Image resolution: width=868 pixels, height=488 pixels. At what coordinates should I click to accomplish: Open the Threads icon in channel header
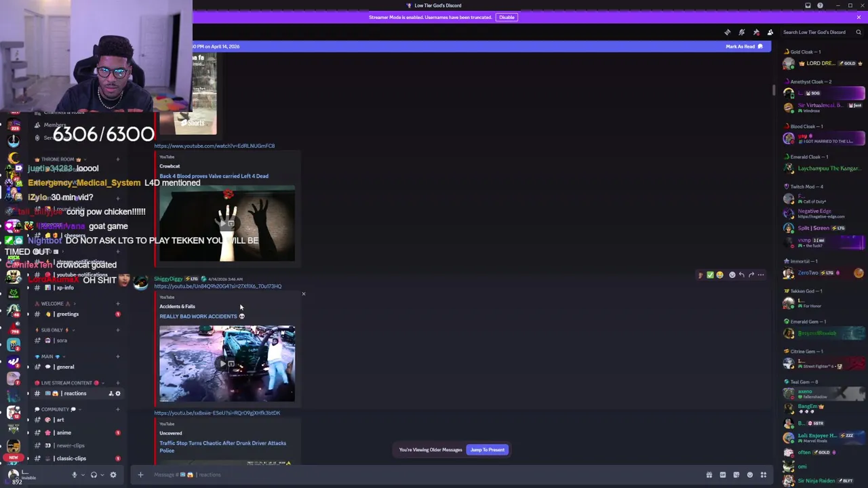[x=727, y=32]
